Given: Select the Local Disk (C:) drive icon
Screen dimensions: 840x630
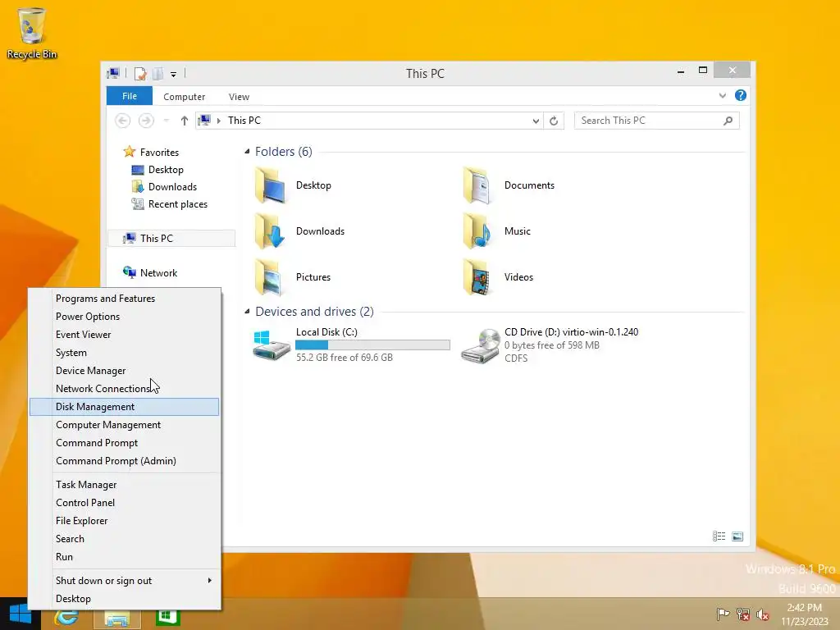Looking at the screenshot, I should pyautogui.click(x=271, y=345).
